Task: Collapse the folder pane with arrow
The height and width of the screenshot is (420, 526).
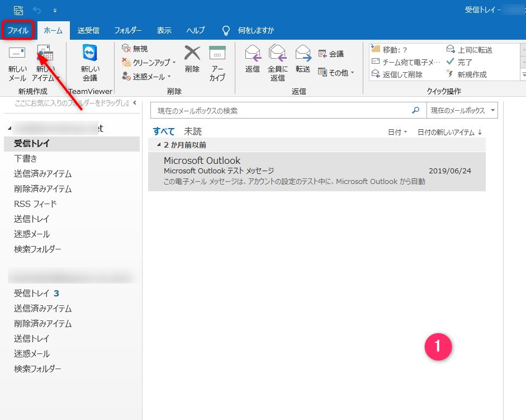Action: [134, 103]
